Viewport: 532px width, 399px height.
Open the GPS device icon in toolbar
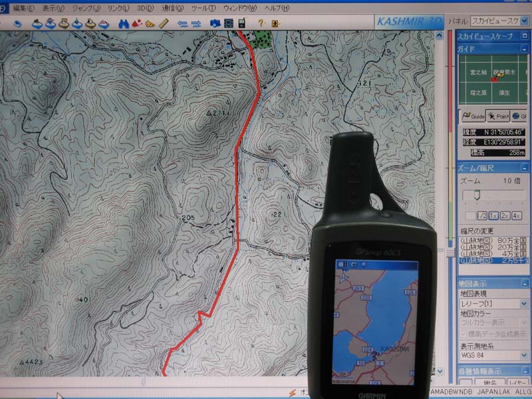(241, 24)
